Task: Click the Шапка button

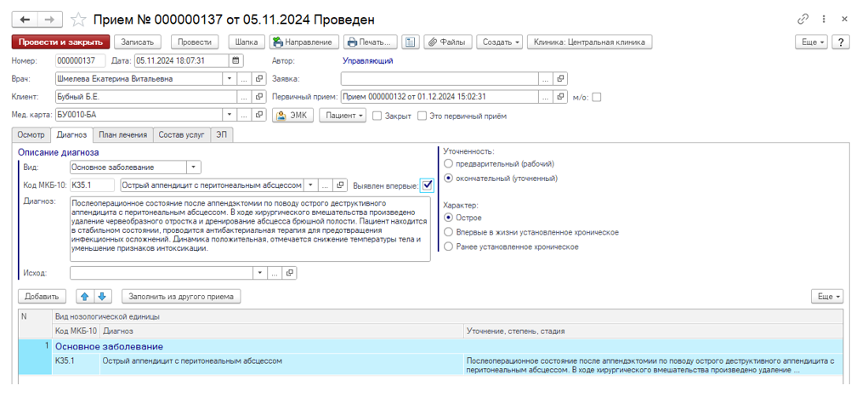Action: [247, 43]
